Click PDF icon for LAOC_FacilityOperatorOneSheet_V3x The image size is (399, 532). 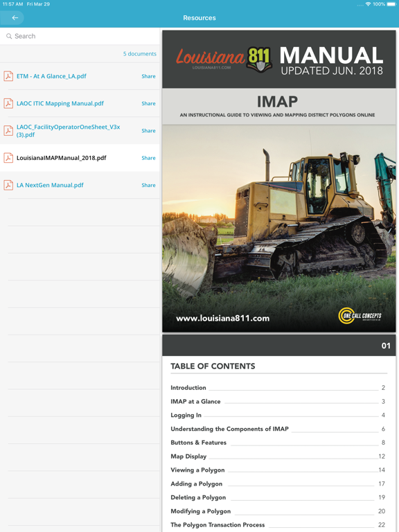click(x=8, y=130)
